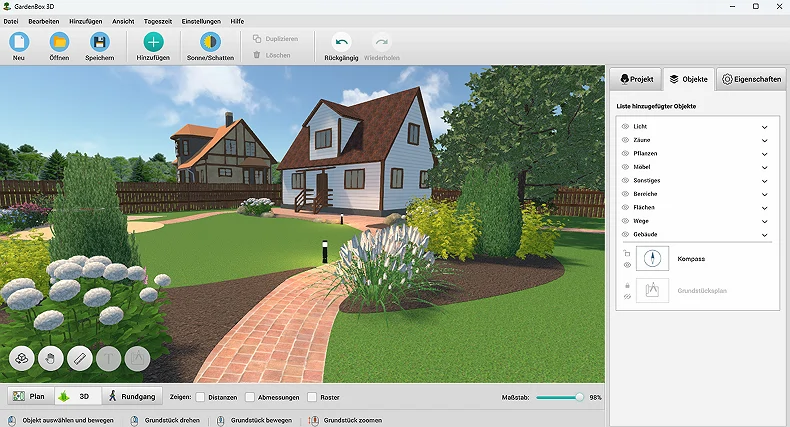The width and height of the screenshot is (790, 427).
Task: Expand the Licht list chevron
Action: point(764,127)
